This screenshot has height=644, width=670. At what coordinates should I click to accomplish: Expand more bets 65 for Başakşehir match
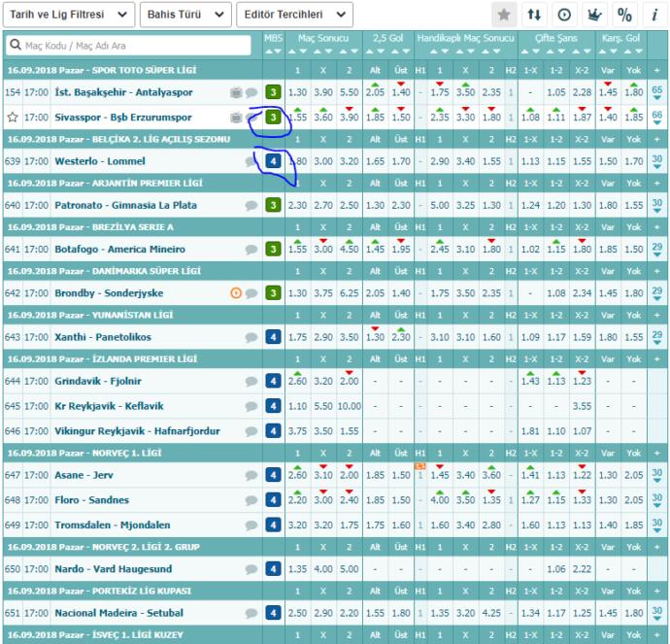(x=656, y=92)
